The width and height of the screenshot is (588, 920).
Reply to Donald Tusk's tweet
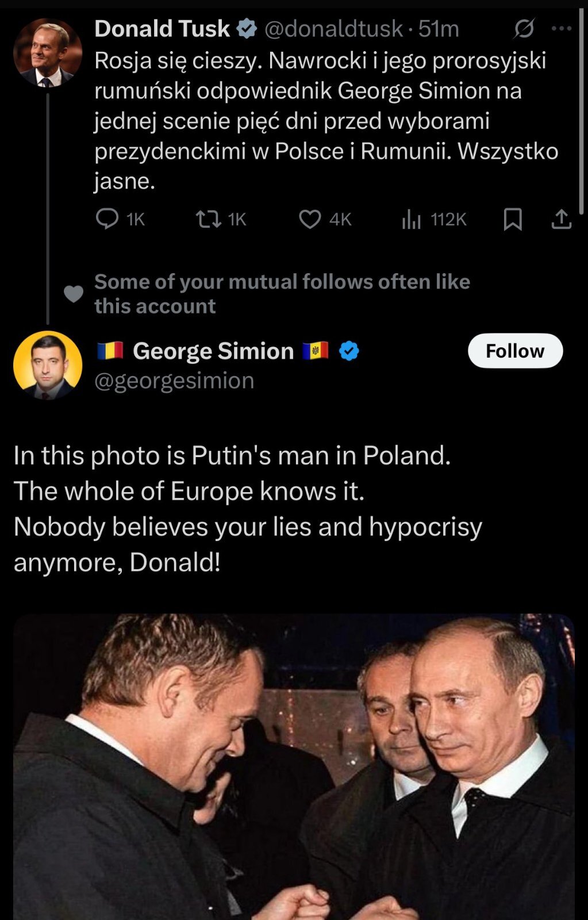pyautogui.click(x=107, y=219)
